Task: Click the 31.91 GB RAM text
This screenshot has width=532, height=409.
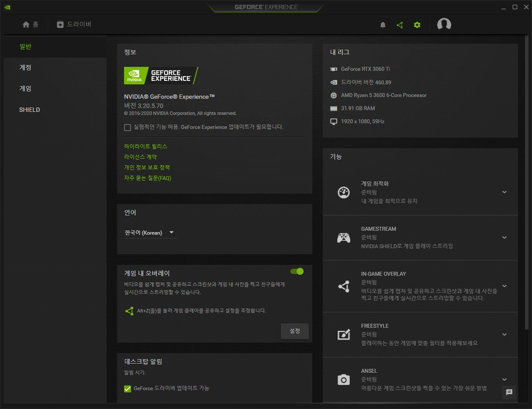Action: (358, 108)
